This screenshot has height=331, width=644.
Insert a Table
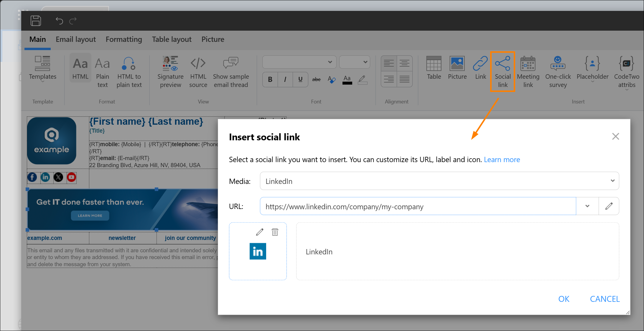coord(434,68)
